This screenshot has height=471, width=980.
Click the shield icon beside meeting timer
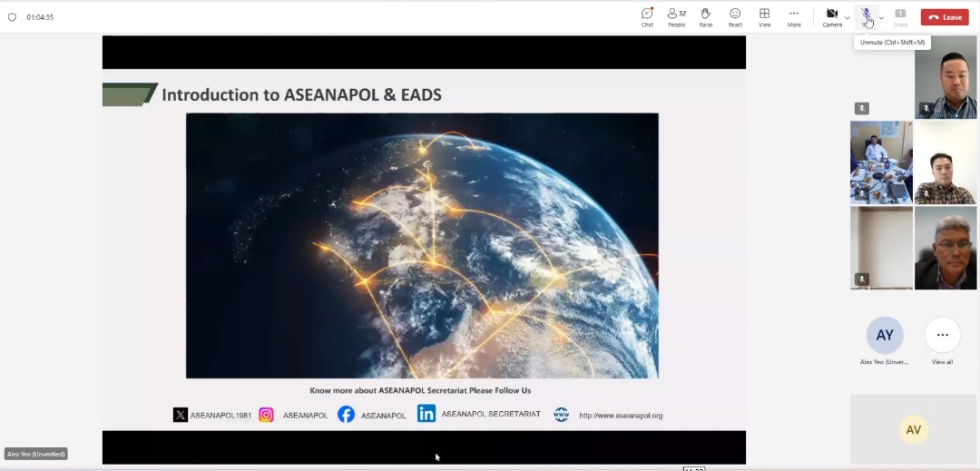[13, 17]
